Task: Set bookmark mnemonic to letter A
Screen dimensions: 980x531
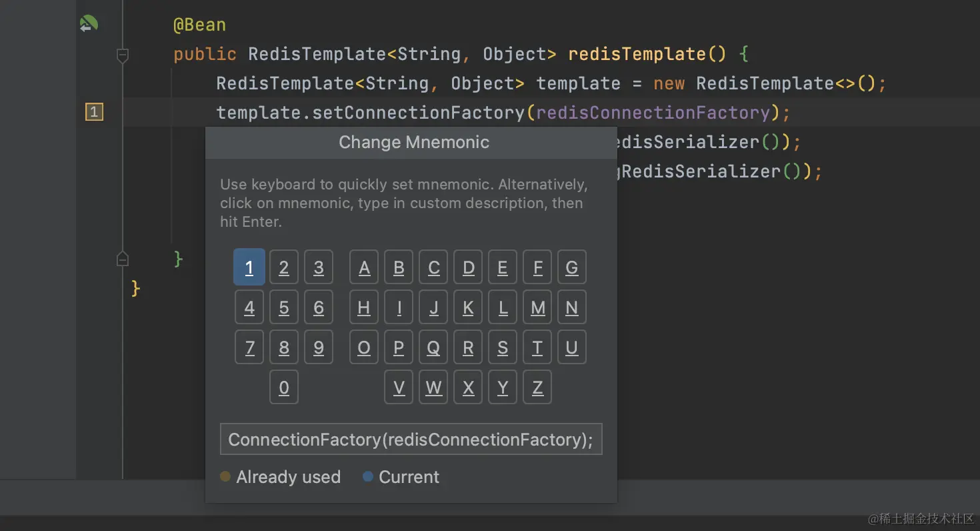Action: 364,267
